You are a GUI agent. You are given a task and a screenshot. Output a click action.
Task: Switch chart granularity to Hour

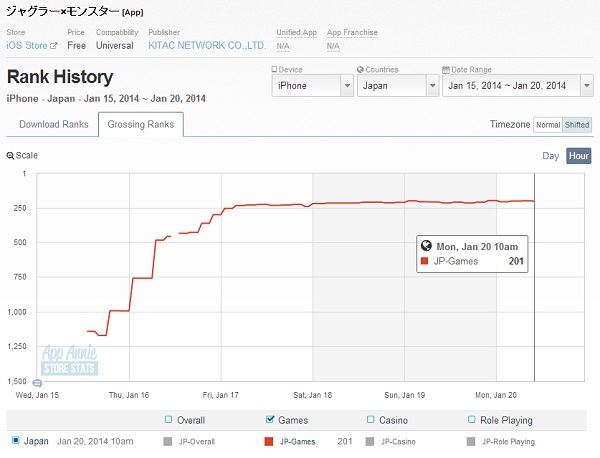click(579, 156)
